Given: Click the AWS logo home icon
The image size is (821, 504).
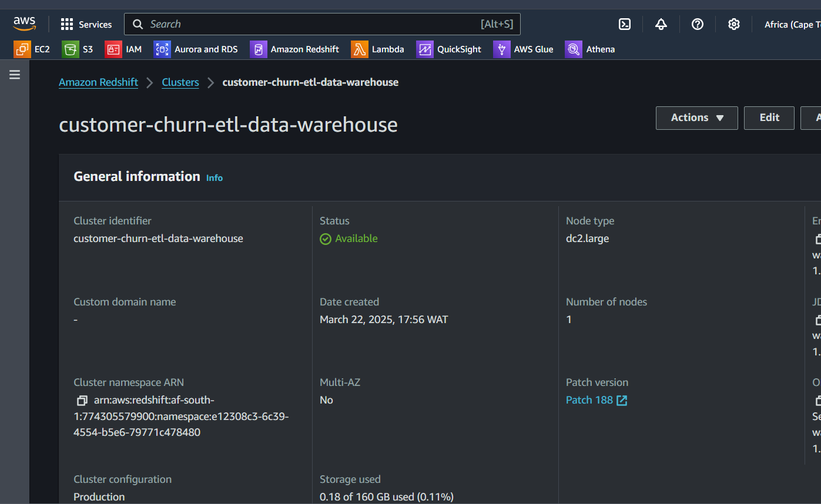Looking at the screenshot, I should 25,23.
